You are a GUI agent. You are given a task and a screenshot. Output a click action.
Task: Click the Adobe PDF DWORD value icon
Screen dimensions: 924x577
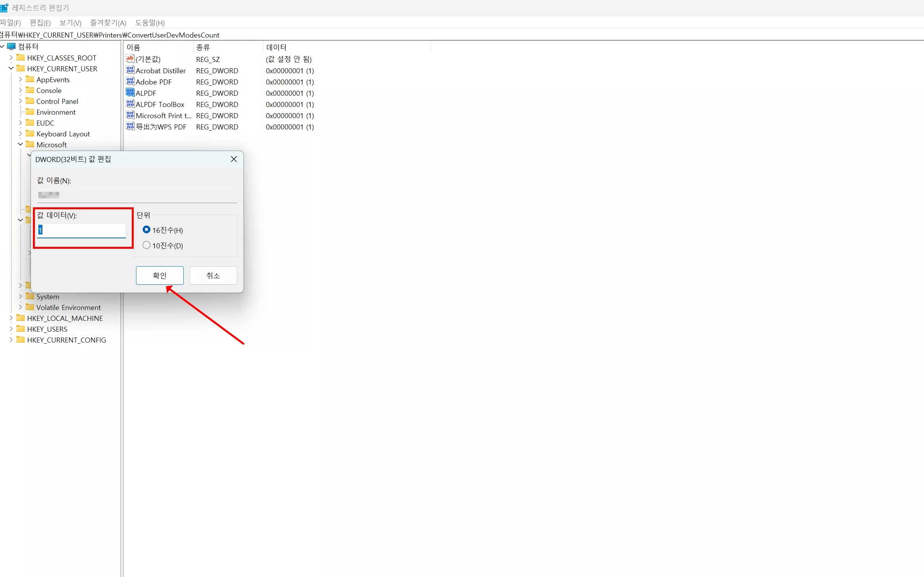click(130, 82)
